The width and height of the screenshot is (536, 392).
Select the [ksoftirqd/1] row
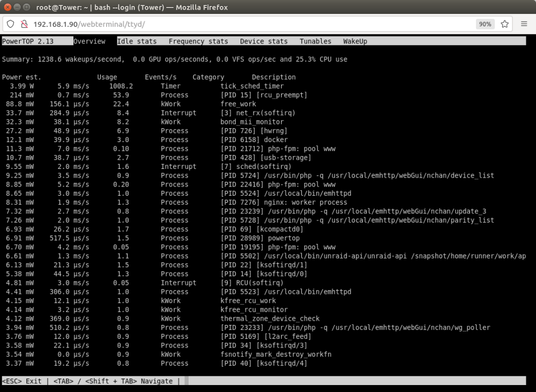tap(155, 265)
